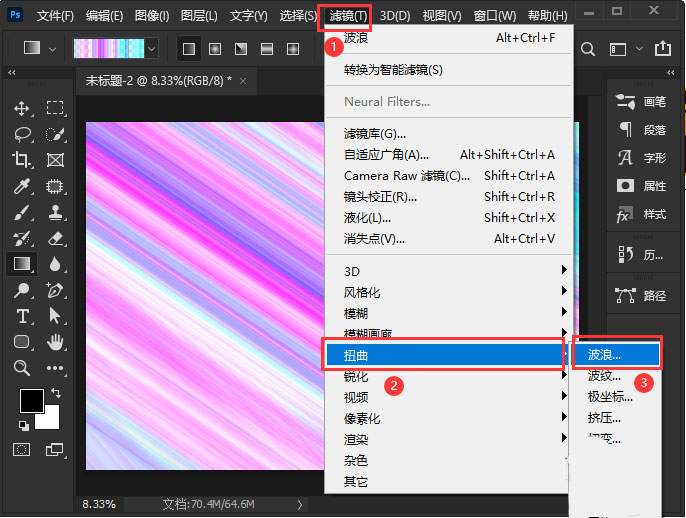Select the Dodge tool
Screen dimensions: 686x518
(x=21, y=290)
